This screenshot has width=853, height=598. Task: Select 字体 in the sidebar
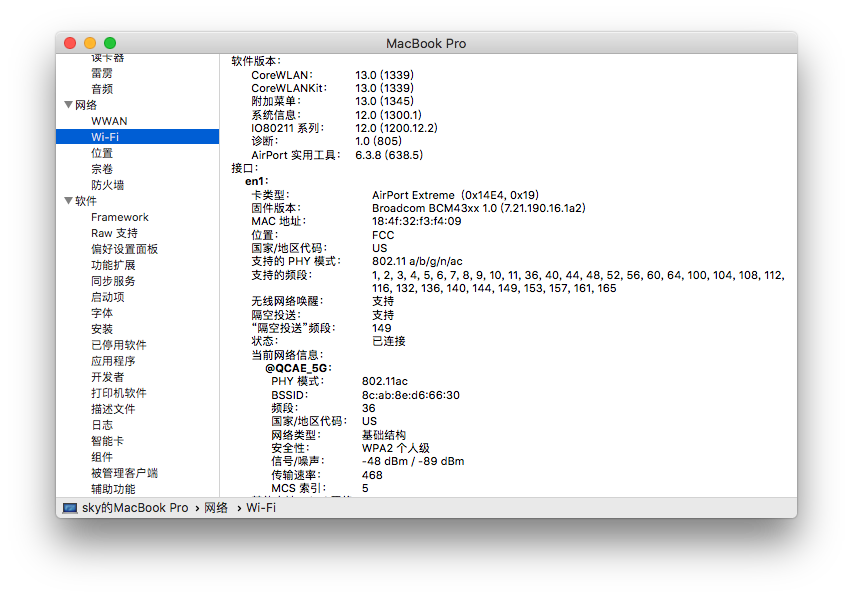click(102, 313)
